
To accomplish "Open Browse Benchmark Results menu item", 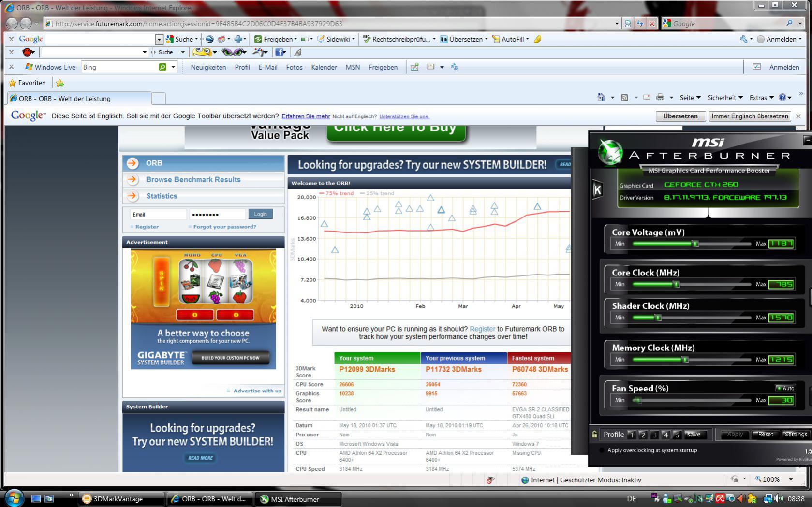I will [193, 179].
